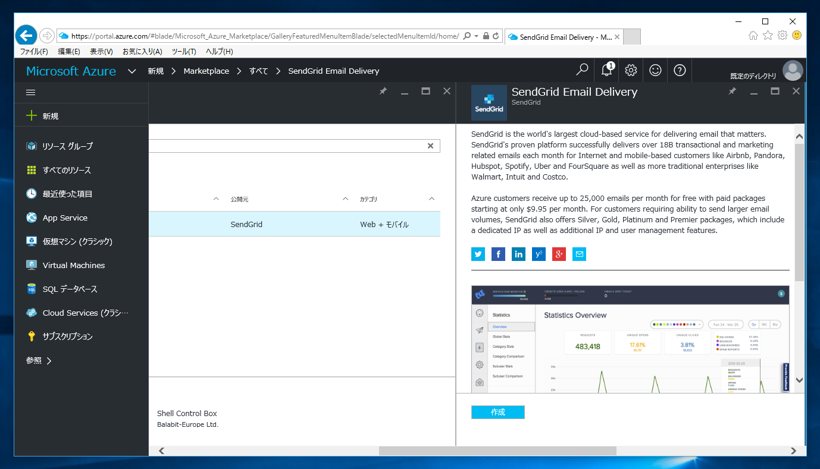This screenshot has width=820, height=469.
Task: Open Azure help question mark
Action: (679, 70)
